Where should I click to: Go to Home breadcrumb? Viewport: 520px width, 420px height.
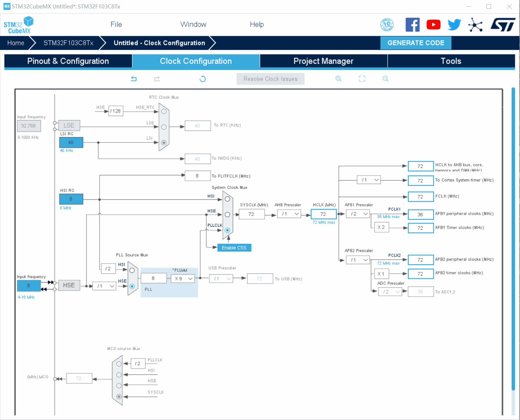coord(16,43)
